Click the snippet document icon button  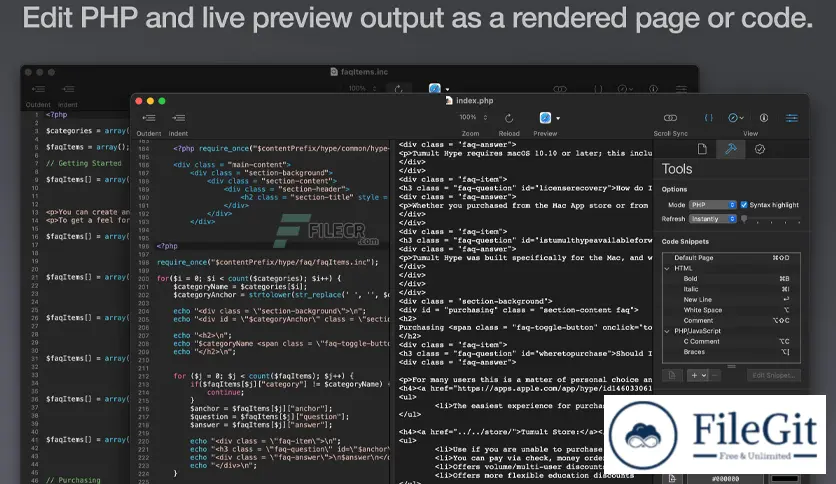672,375
